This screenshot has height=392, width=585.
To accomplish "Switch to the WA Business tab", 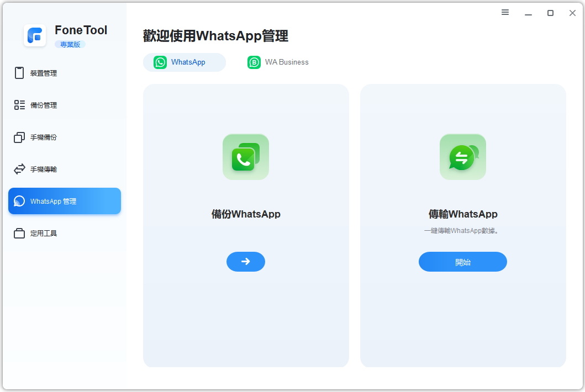I will tap(278, 62).
